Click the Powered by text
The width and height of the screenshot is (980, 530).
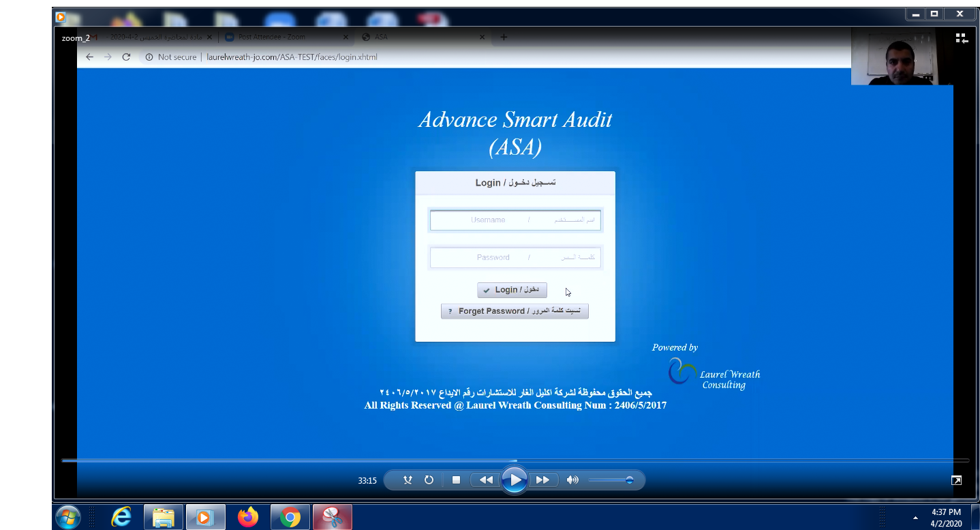coord(675,347)
